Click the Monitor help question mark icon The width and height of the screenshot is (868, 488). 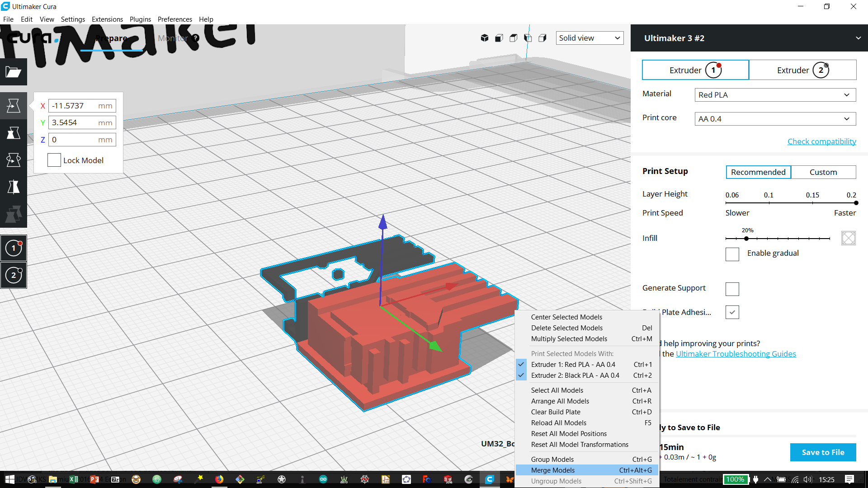[195, 38]
